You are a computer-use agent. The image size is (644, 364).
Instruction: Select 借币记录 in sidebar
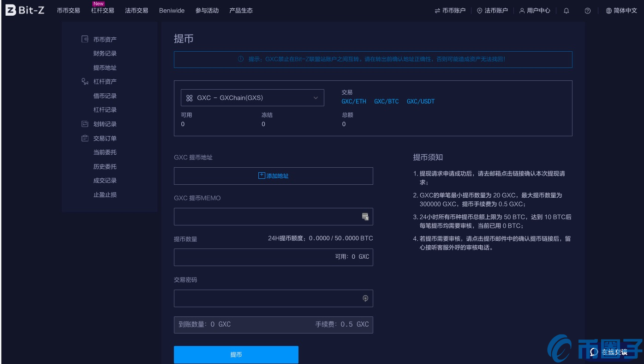coord(105,96)
